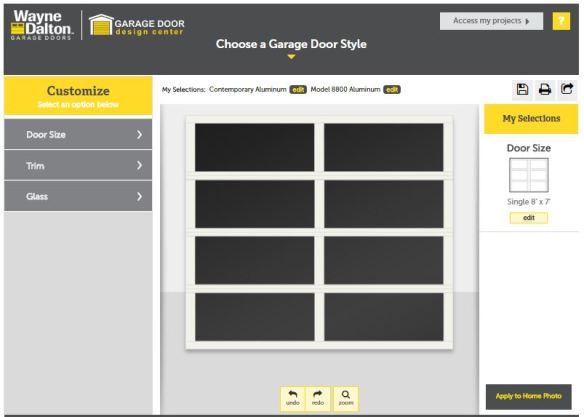Image resolution: width=584 pixels, height=417 pixels.
Task: Undo the last change
Action: [x=293, y=398]
